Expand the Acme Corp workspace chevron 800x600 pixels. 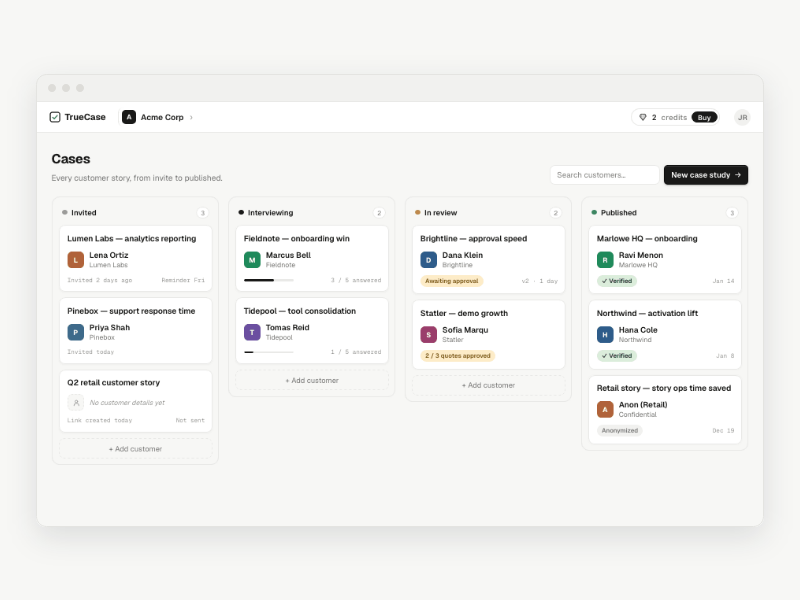(191, 117)
